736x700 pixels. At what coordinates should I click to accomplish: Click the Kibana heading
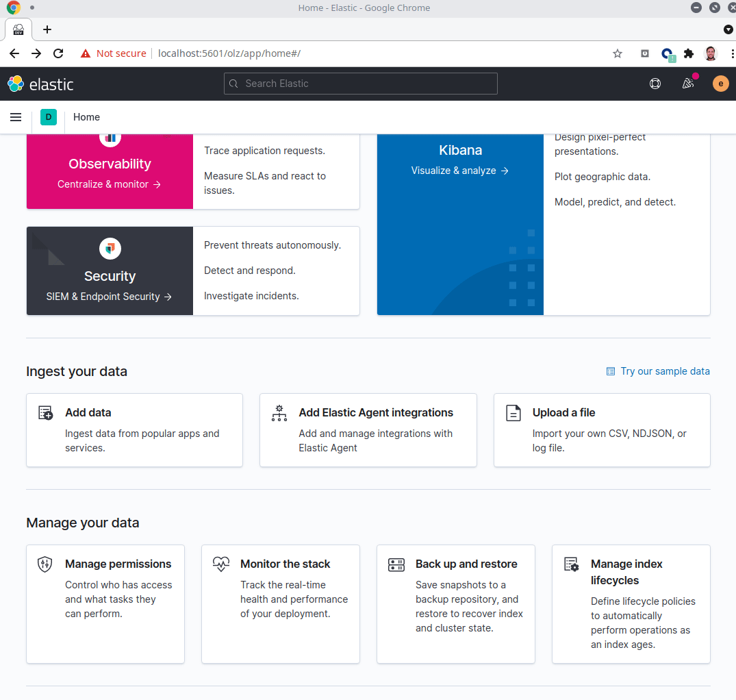pyautogui.click(x=461, y=150)
